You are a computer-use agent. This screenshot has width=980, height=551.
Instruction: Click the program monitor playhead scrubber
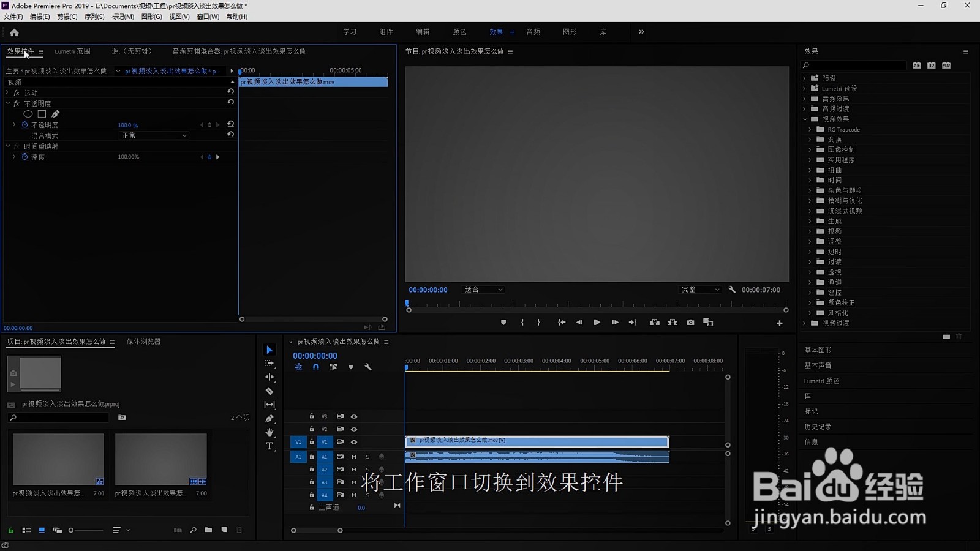(407, 303)
